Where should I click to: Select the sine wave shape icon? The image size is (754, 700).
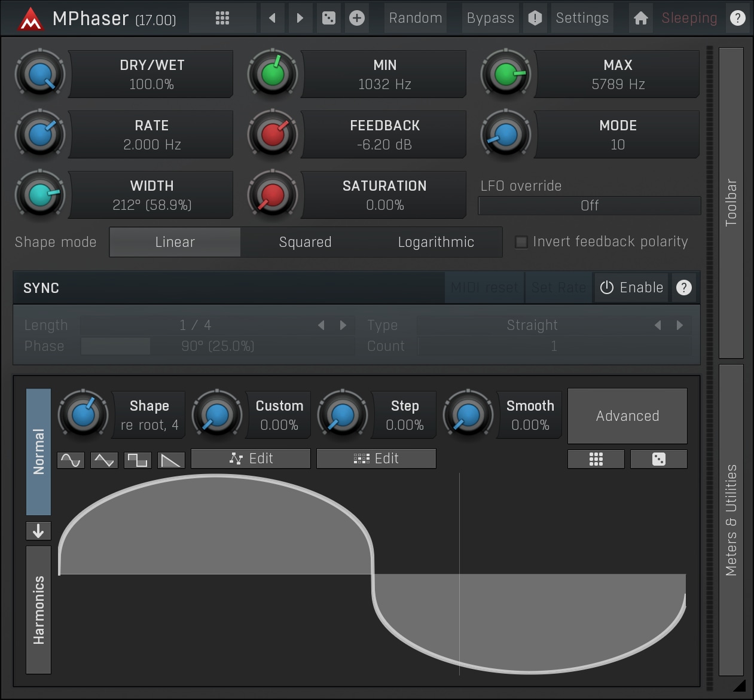[x=71, y=460]
